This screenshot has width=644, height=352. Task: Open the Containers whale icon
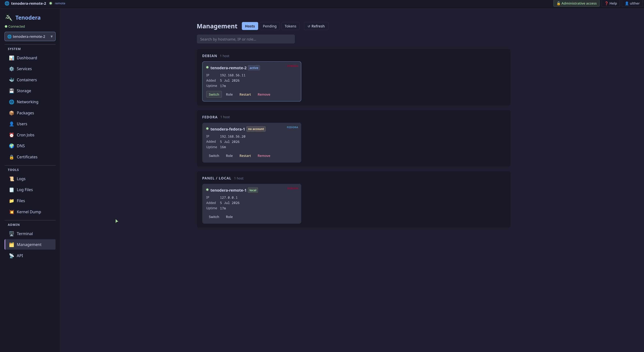tap(11, 80)
